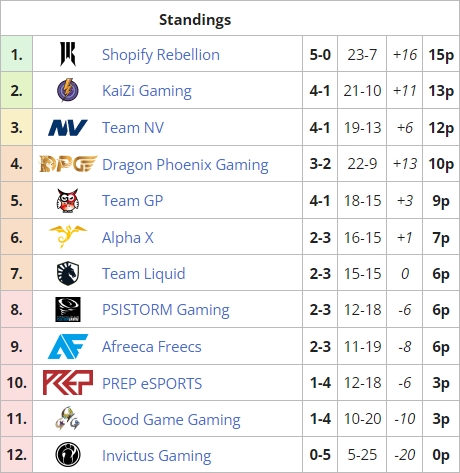This screenshot has width=460, height=473.
Task: Follow the Invictus Gaming link
Action: click(157, 456)
